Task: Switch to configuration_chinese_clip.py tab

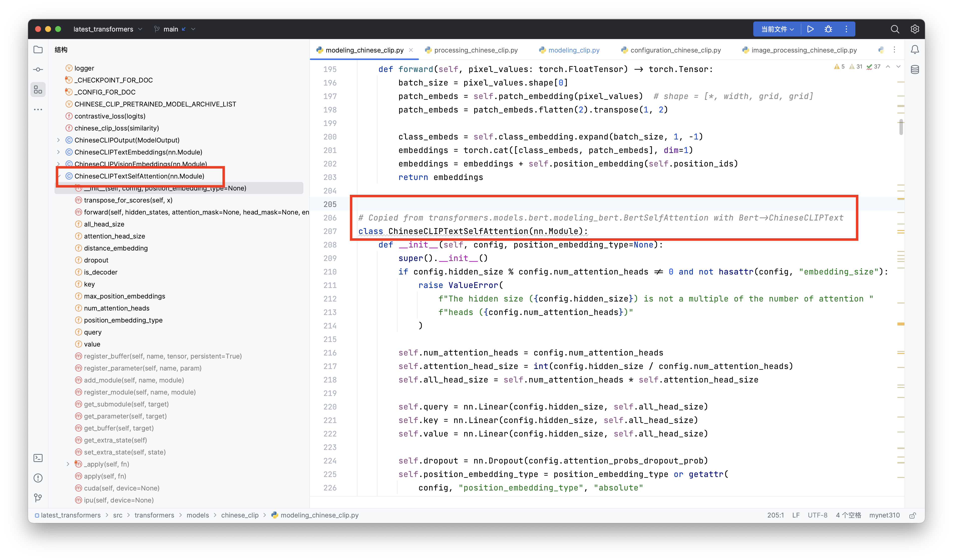Action: pyautogui.click(x=675, y=50)
